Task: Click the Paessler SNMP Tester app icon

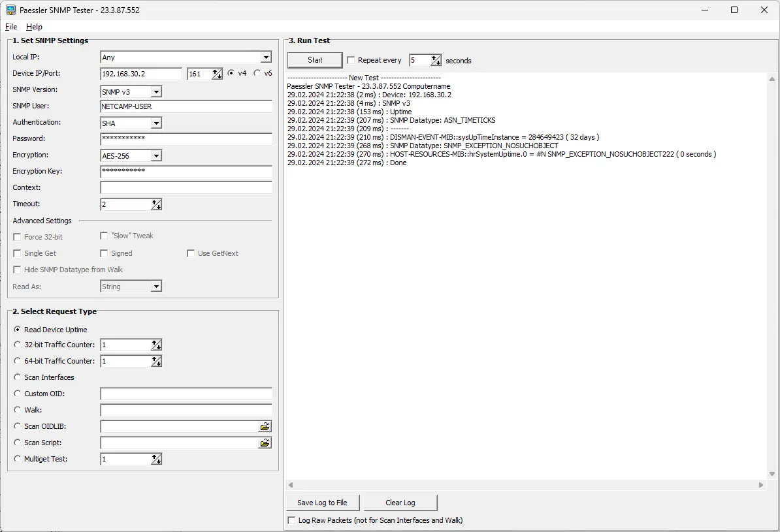Action: click(x=10, y=10)
